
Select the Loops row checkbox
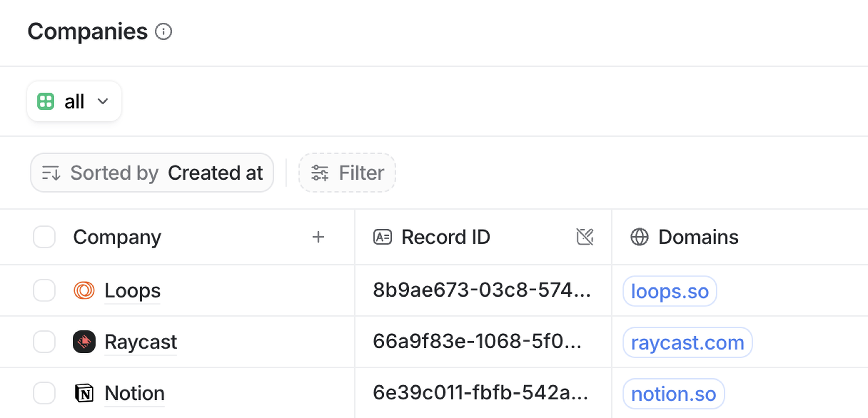44,290
